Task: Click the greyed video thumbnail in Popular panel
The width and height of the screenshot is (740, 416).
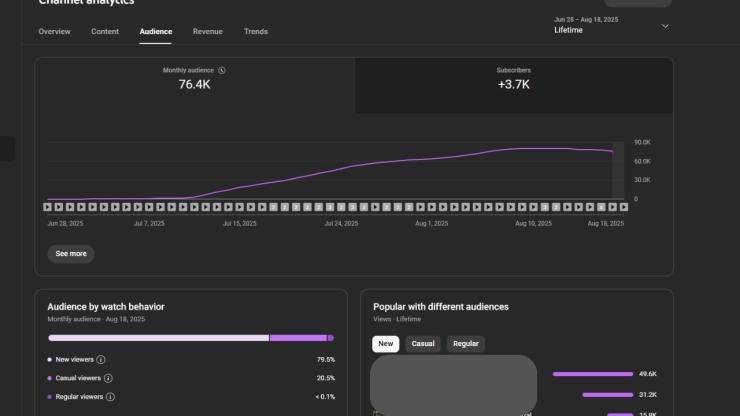Action: point(454,383)
